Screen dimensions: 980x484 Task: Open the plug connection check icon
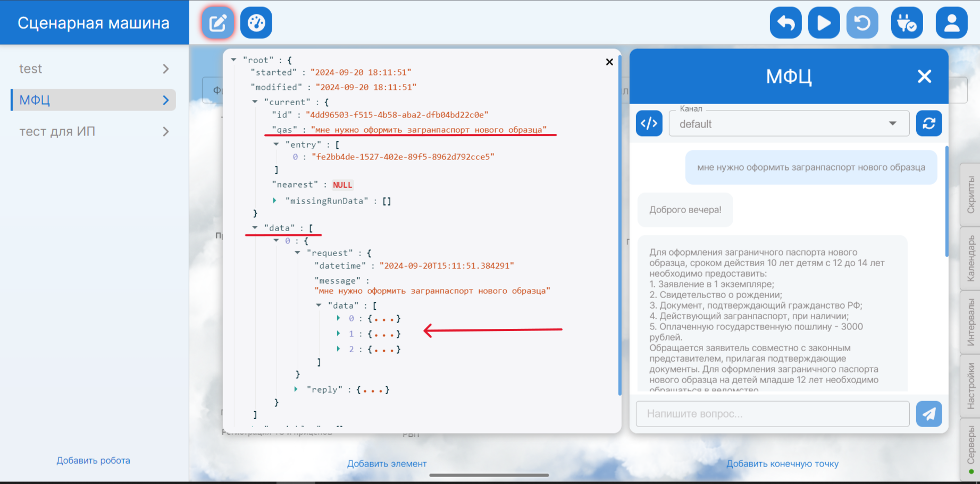(x=907, y=23)
